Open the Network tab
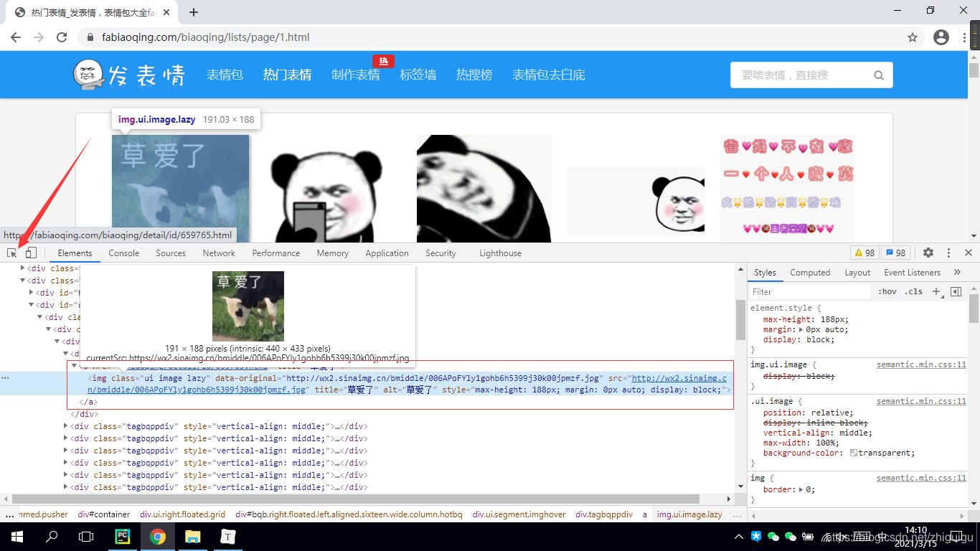The width and height of the screenshot is (980, 551). tap(219, 253)
